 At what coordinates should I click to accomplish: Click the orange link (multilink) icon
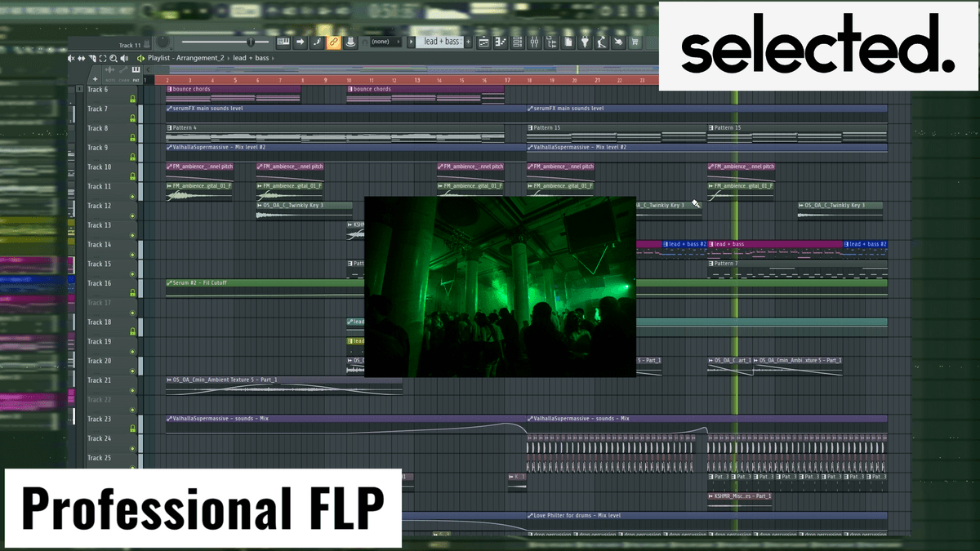333,42
